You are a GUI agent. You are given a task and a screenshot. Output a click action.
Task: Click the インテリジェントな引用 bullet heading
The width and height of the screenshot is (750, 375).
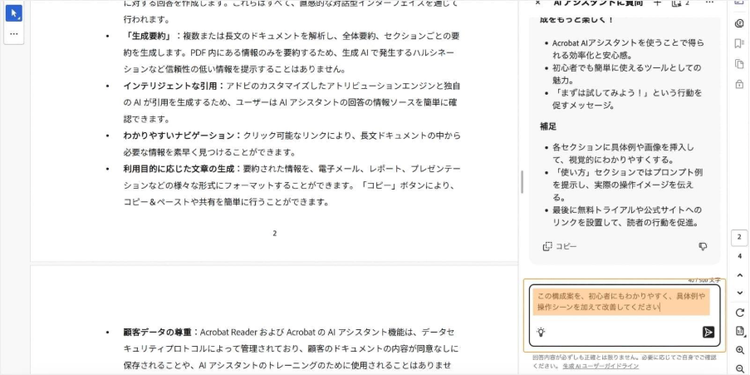click(170, 86)
